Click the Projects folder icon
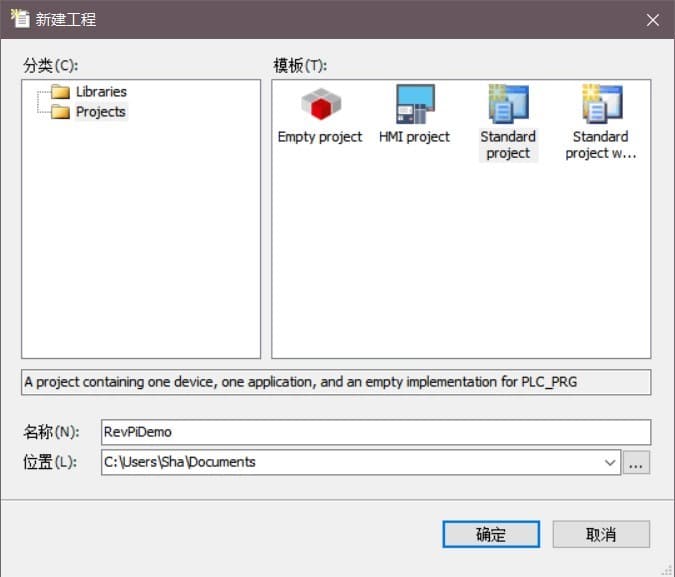This screenshot has height=577, width=675. point(60,112)
